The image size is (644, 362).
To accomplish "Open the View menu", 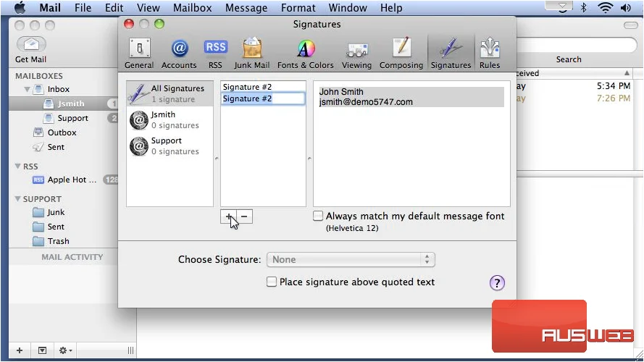I will click(149, 8).
